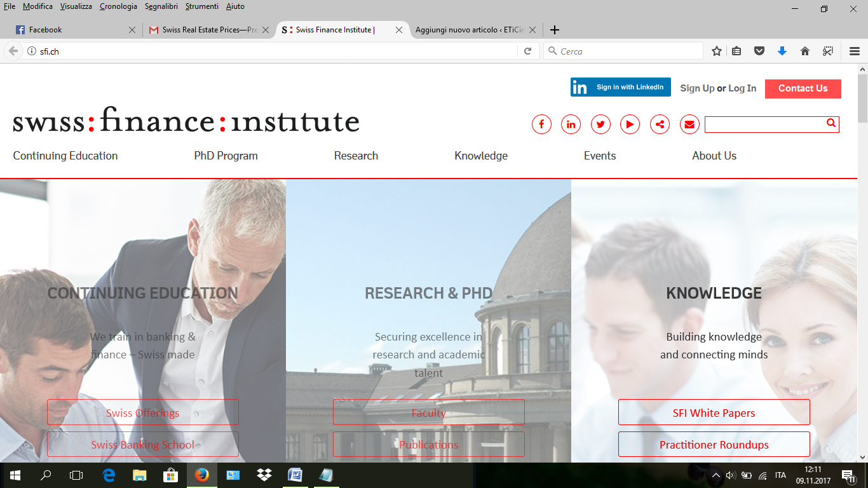Click taskbar search magnifier
Screen dimensions: 868x488
(x=46, y=475)
